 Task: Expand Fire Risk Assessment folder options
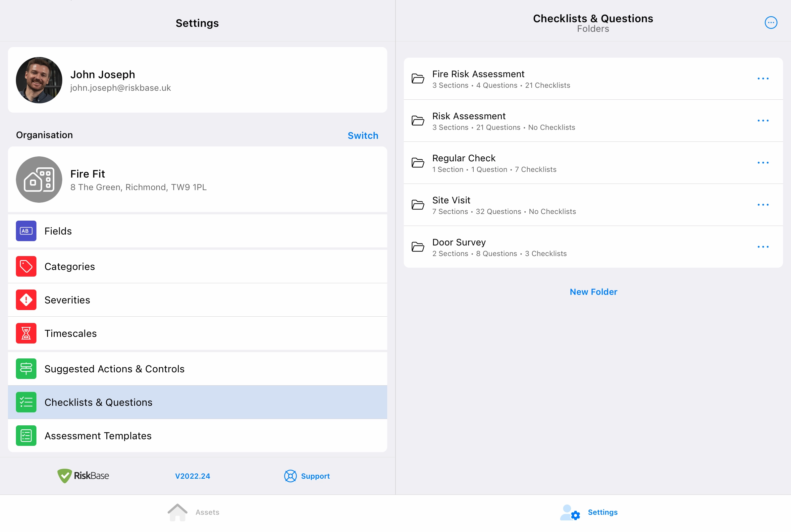point(763,79)
